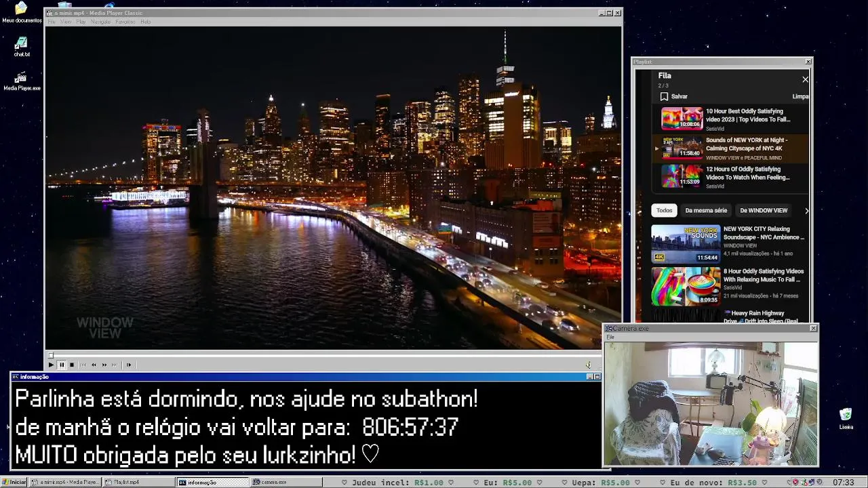Maximize the Media Player Classic window

pos(610,13)
